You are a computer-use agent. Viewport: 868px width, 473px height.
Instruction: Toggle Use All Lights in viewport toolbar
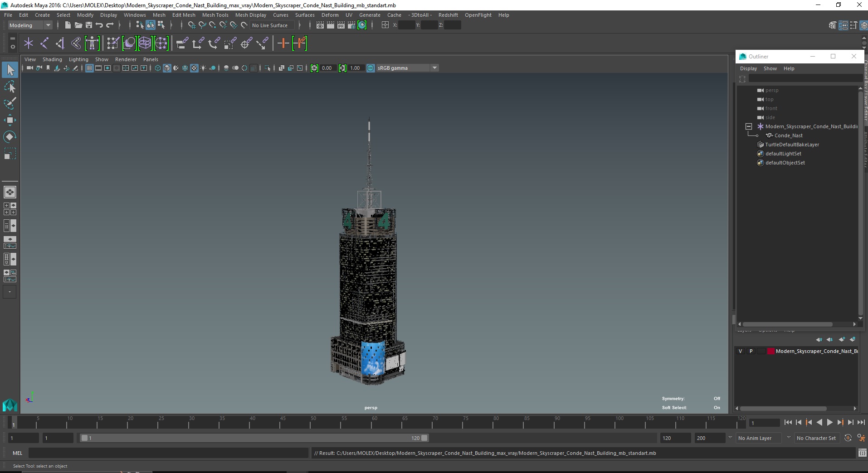203,68
